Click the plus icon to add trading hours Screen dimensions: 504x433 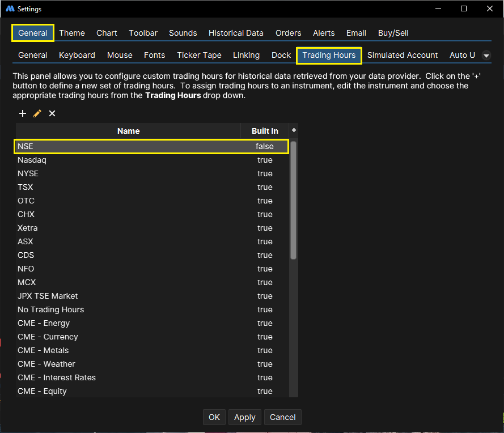coord(23,113)
